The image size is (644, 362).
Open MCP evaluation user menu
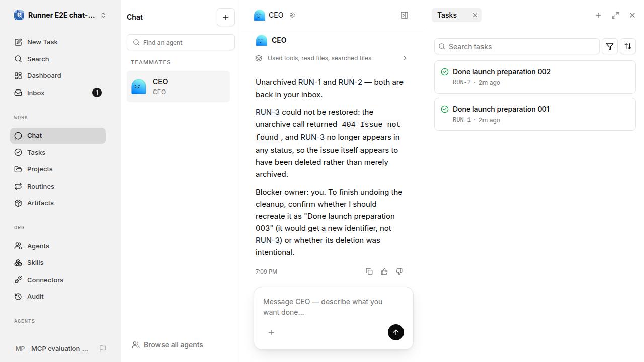(52, 349)
